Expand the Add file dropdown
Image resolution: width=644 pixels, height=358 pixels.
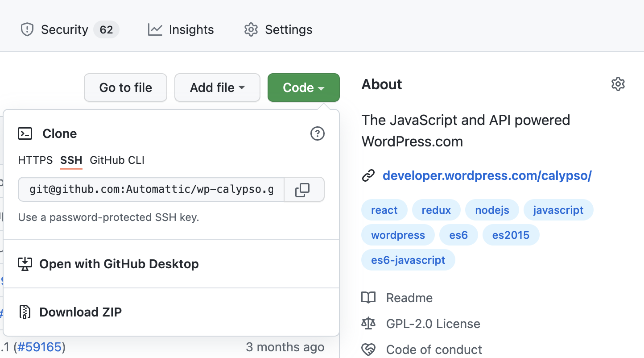coord(217,87)
